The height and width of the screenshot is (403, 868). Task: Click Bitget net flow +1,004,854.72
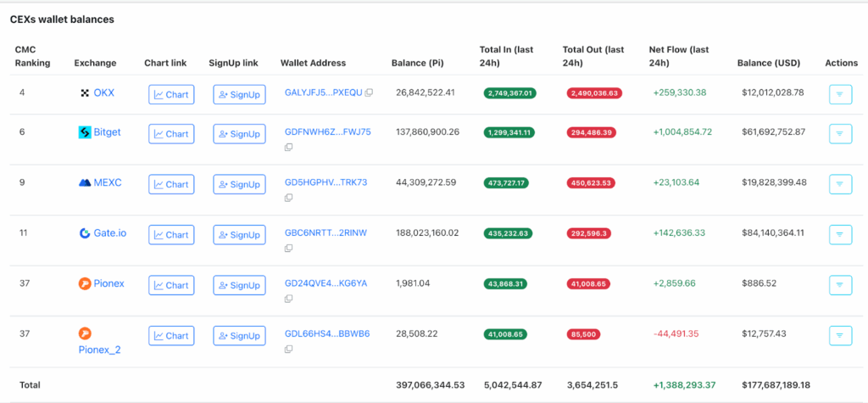682,132
